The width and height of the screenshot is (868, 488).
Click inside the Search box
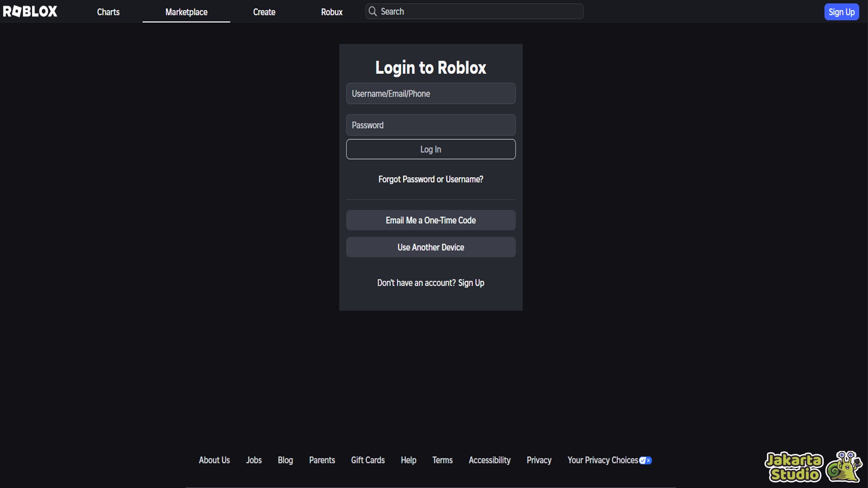point(479,11)
